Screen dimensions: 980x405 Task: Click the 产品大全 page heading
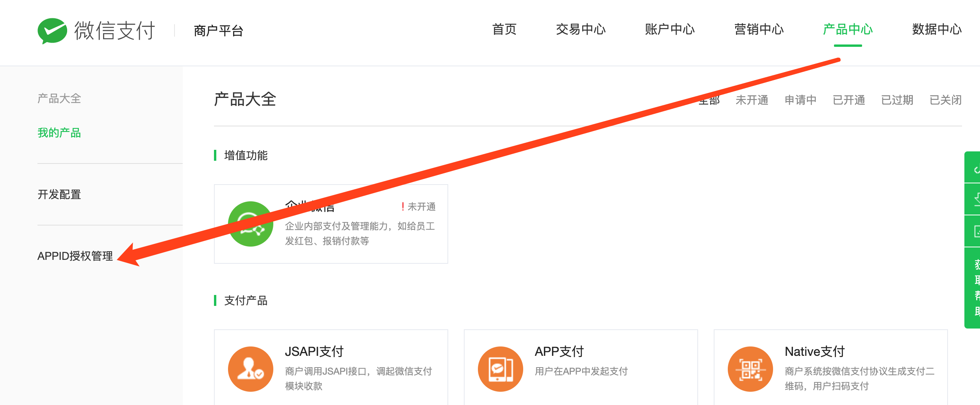click(245, 99)
